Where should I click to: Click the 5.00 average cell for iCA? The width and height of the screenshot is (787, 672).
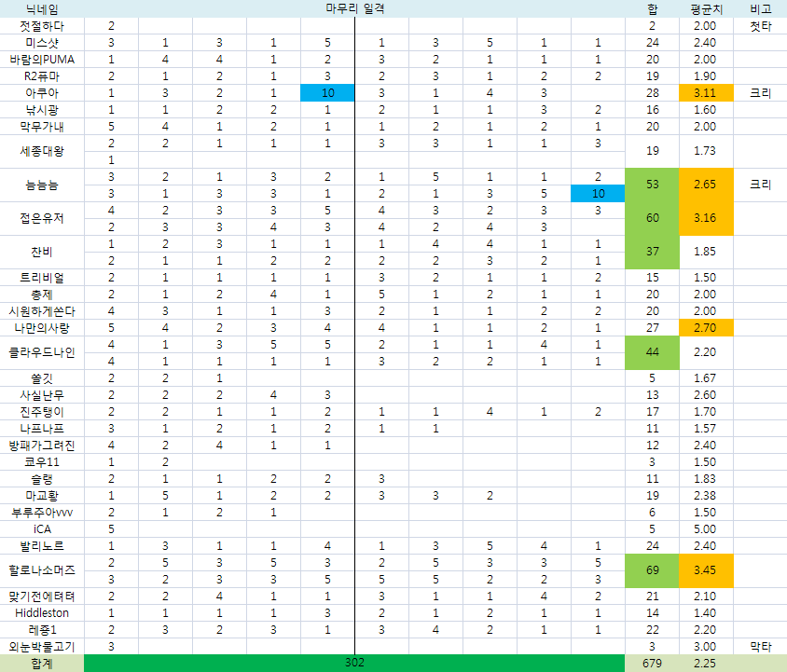pos(706,528)
